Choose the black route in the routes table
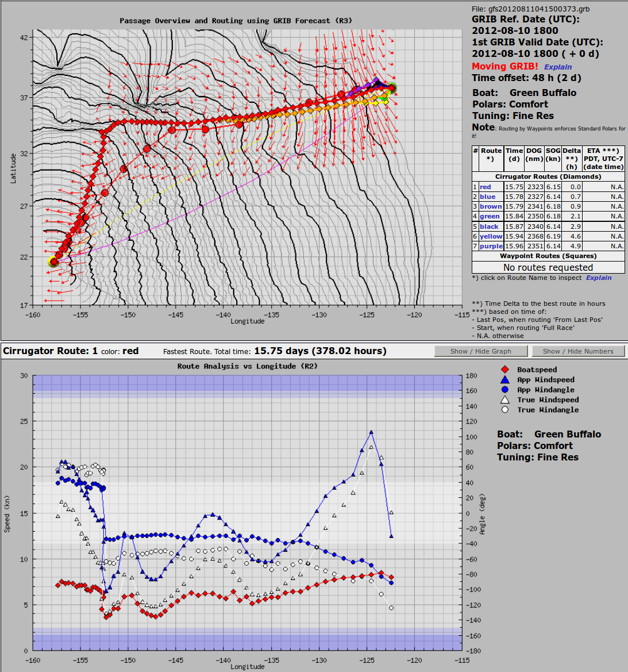The image size is (628, 672). pos(489,226)
